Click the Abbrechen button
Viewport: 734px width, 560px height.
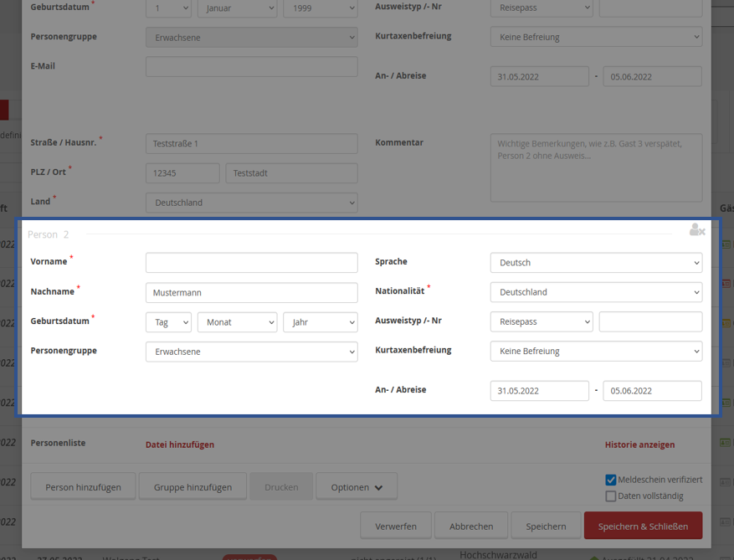click(x=471, y=527)
